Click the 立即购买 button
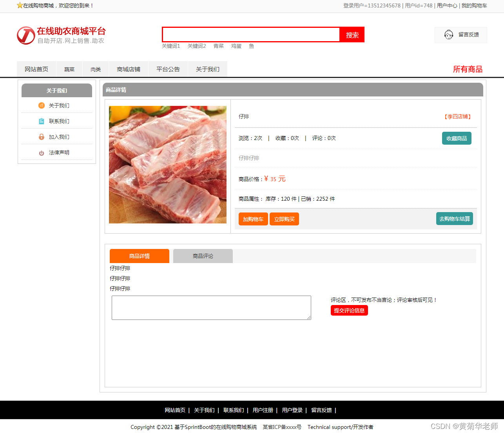 284,219
